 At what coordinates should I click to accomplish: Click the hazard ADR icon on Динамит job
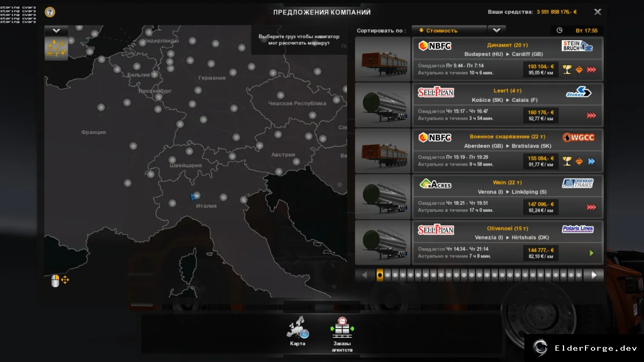click(x=579, y=70)
